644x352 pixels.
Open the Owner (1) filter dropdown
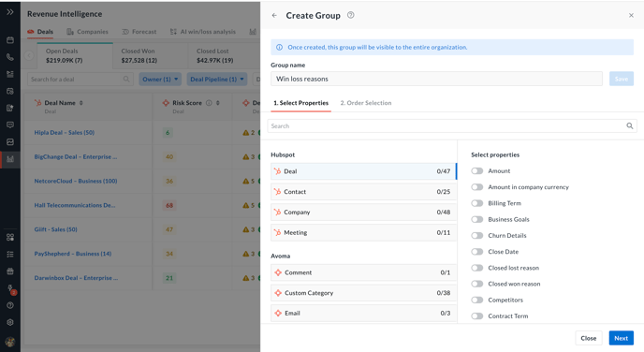point(160,80)
